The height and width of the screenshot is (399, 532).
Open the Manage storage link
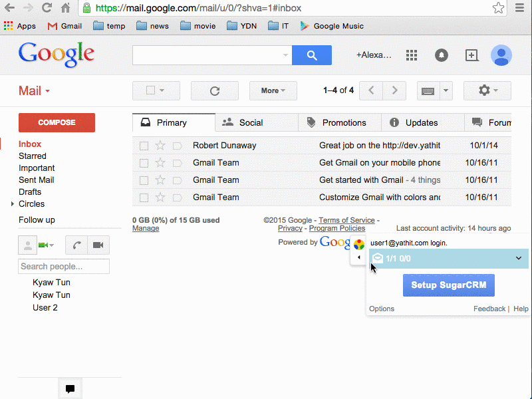(146, 228)
